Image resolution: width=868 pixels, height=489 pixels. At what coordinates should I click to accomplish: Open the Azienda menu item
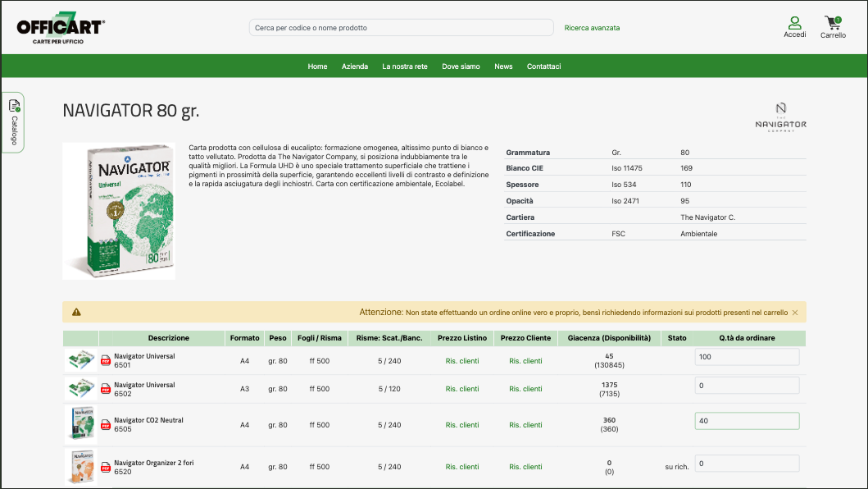[355, 66]
